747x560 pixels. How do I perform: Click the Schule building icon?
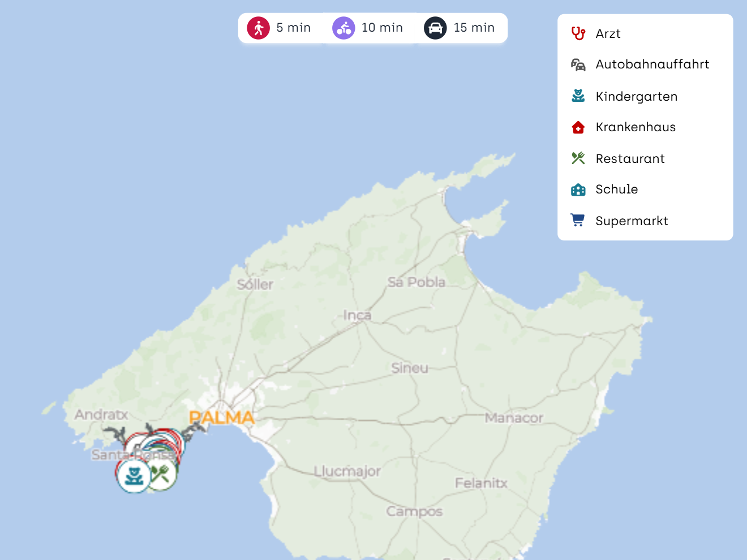[578, 189]
